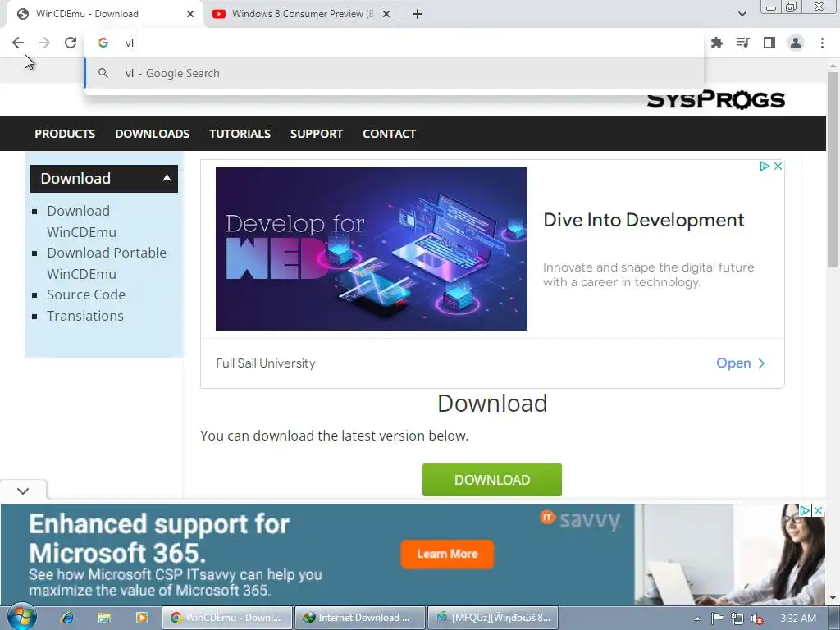Click the browser forward arrow
Screen dimensions: 840x630
tap(44, 43)
